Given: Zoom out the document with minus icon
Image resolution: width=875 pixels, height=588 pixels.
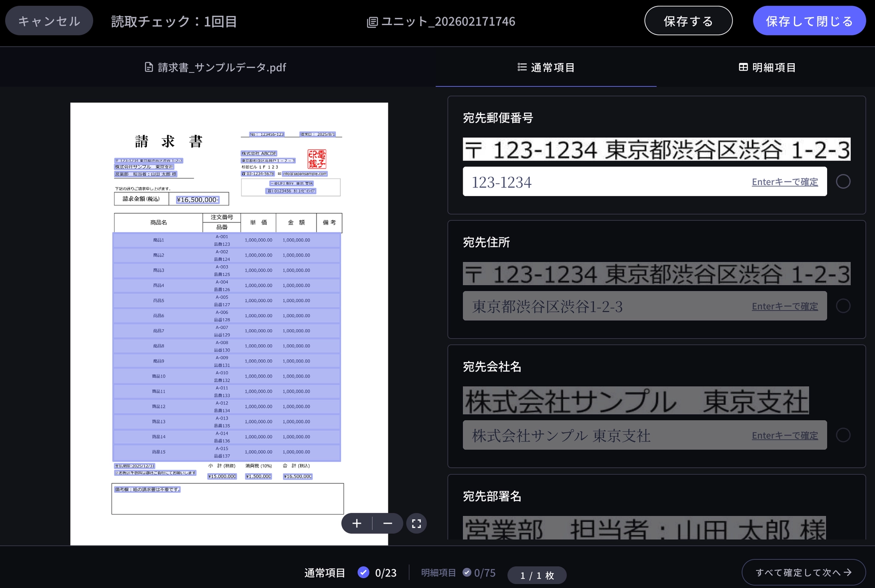Looking at the screenshot, I should (x=388, y=524).
